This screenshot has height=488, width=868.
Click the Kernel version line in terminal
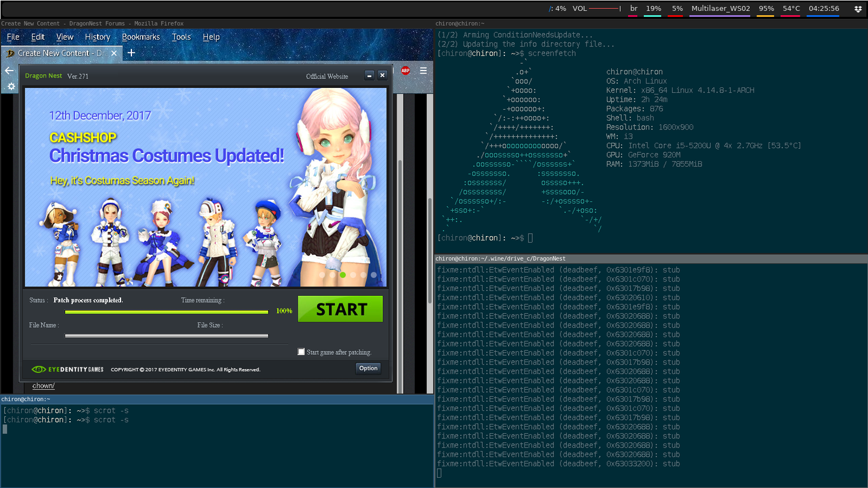click(680, 90)
